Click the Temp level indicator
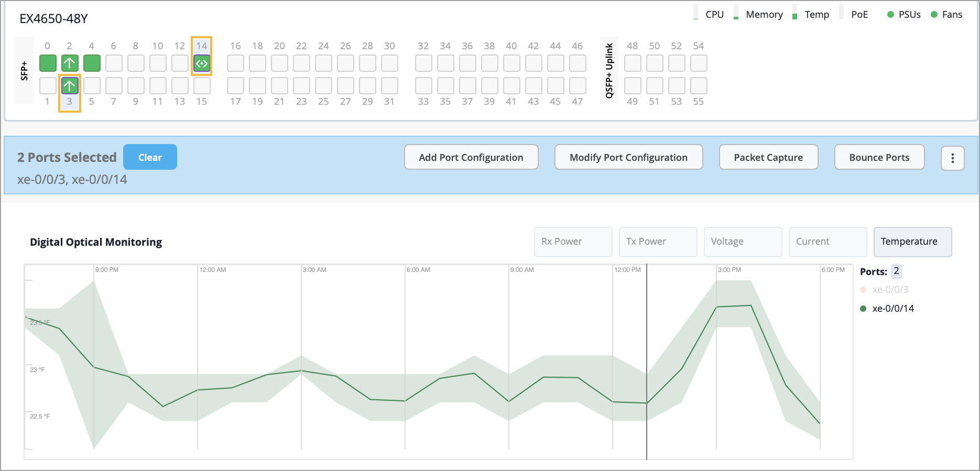Screen dimensions: 980x471 coord(811,14)
